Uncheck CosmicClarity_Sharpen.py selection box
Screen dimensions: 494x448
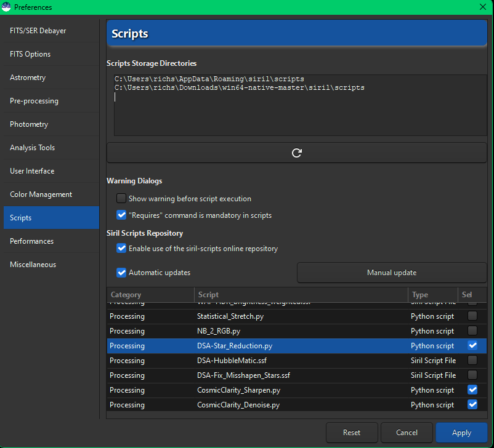[x=472, y=390]
